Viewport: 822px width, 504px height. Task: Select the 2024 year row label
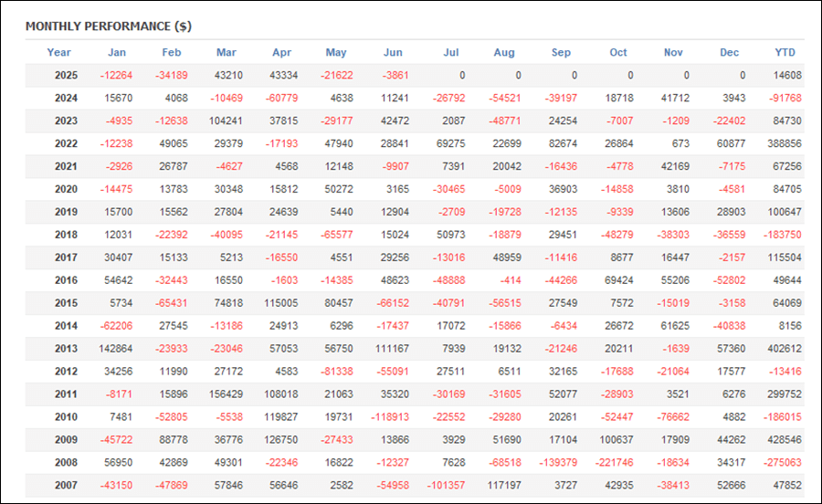pos(66,98)
